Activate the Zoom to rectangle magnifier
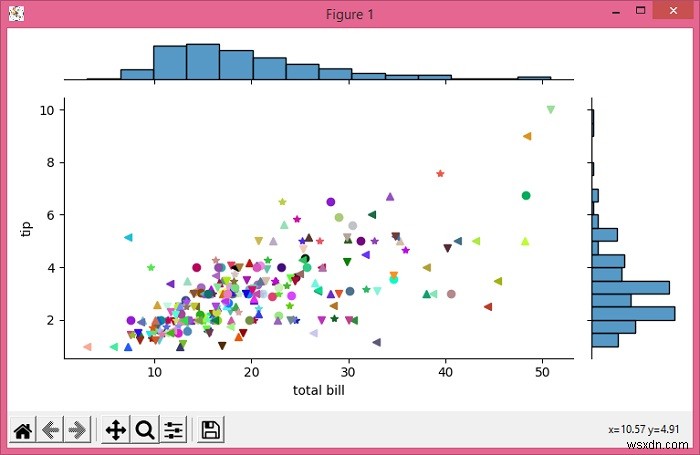 [145, 430]
